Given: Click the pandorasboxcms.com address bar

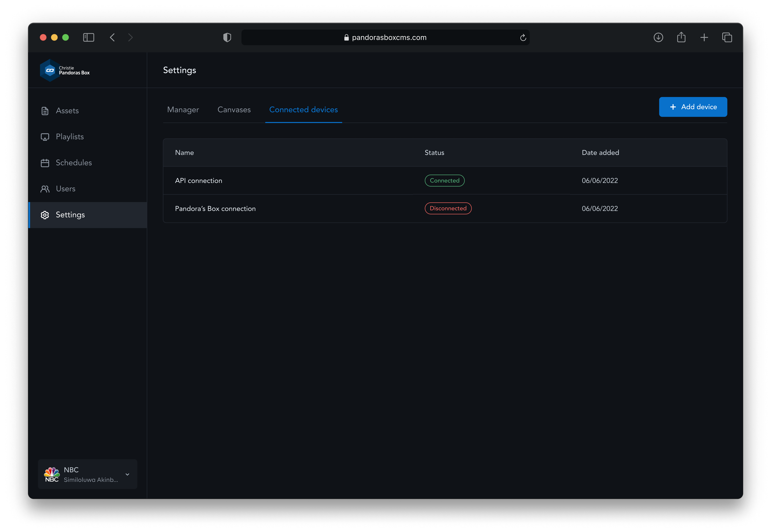Looking at the screenshot, I should pyautogui.click(x=385, y=37).
